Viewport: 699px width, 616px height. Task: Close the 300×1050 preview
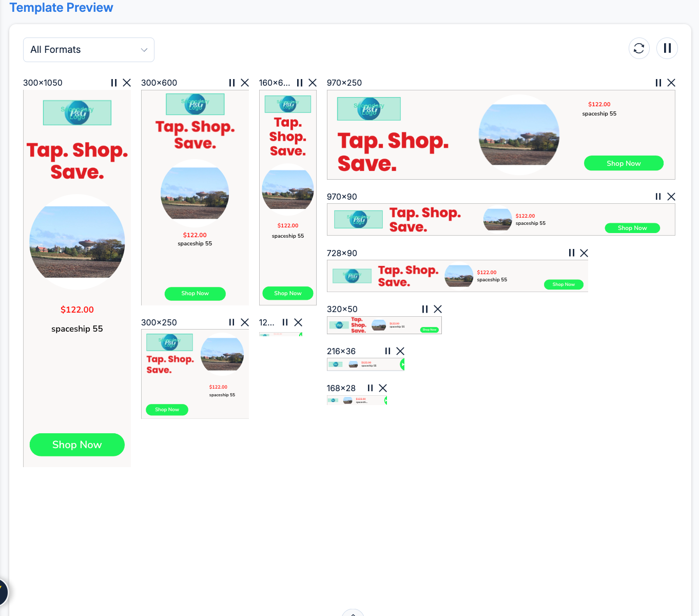127,83
